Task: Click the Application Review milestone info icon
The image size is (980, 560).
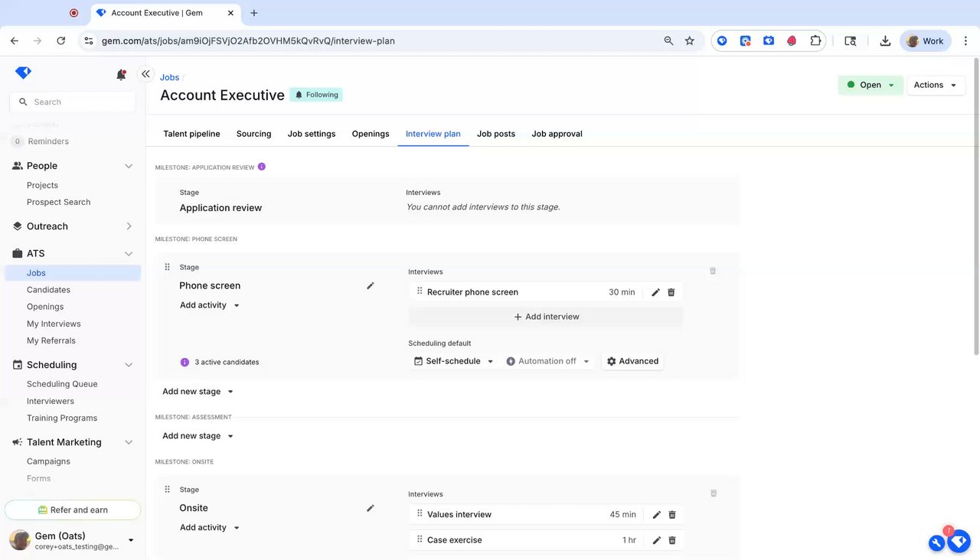Action: [x=262, y=167]
